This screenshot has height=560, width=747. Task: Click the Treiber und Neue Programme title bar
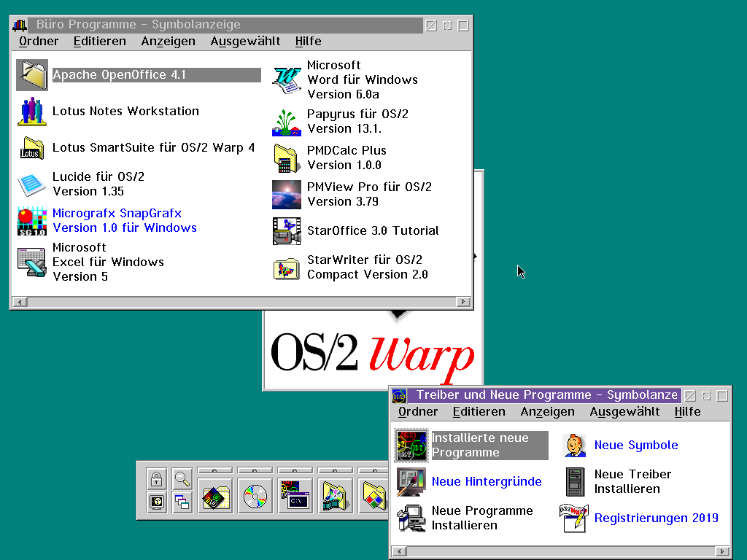(x=544, y=395)
